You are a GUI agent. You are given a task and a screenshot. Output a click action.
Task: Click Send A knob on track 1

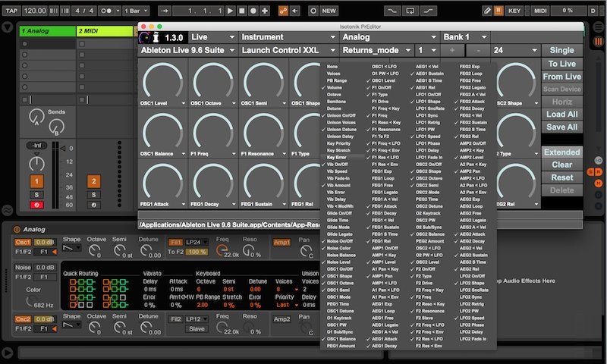pos(36,117)
